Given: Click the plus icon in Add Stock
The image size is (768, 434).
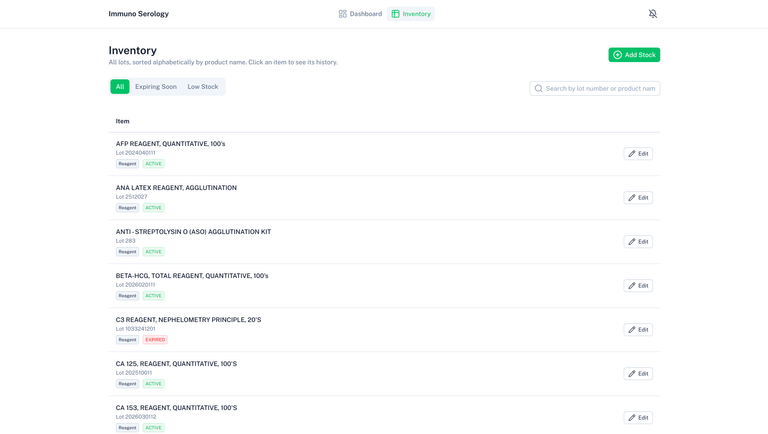Looking at the screenshot, I should pos(618,55).
